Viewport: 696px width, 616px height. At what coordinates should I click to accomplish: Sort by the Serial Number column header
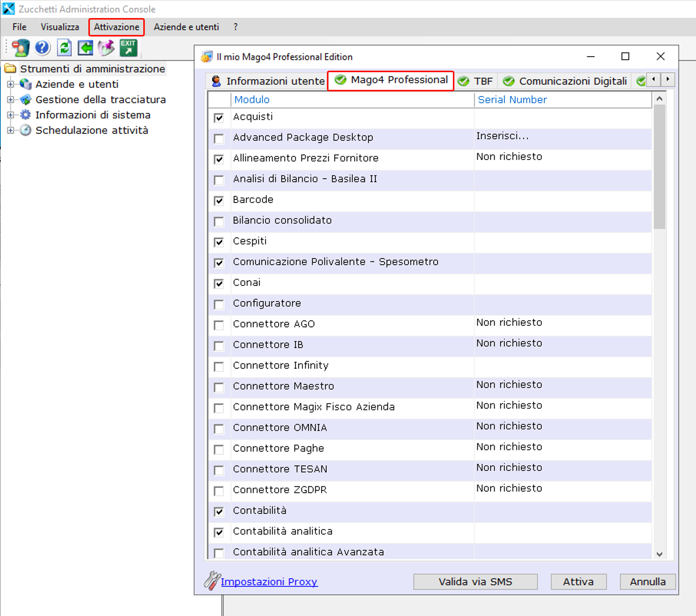point(563,100)
